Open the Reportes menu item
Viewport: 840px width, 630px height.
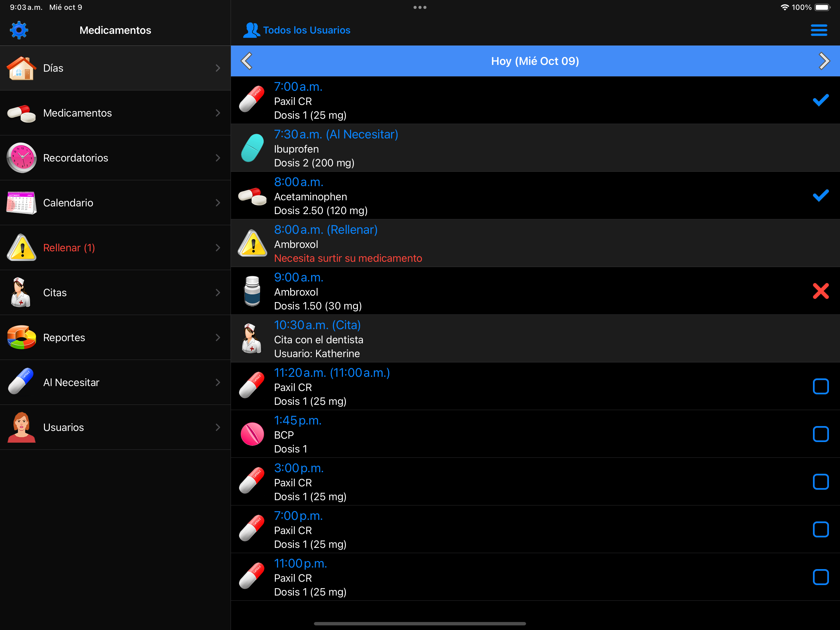coord(115,337)
